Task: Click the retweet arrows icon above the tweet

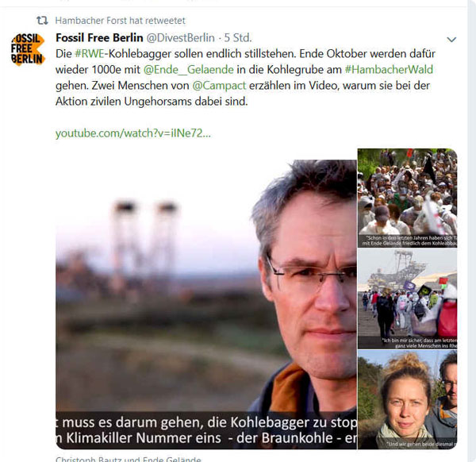Action: pyautogui.click(x=42, y=21)
